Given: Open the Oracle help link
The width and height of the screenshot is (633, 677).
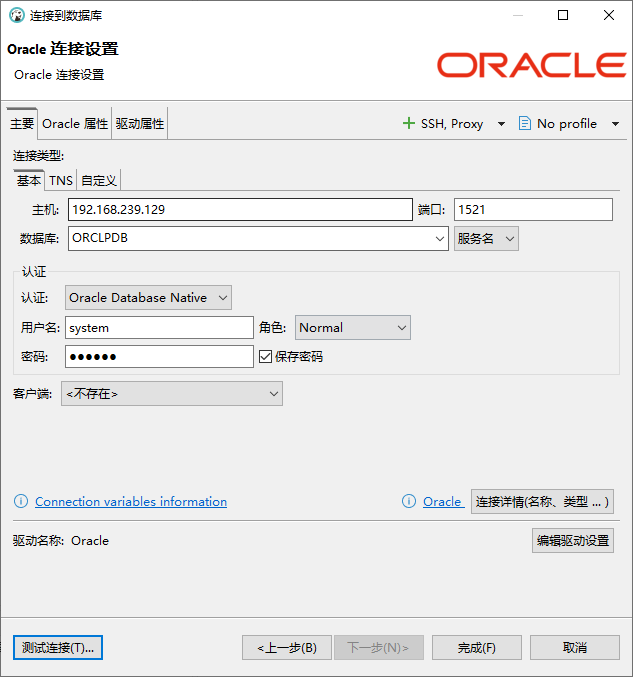Looking at the screenshot, I should [442, 502].
